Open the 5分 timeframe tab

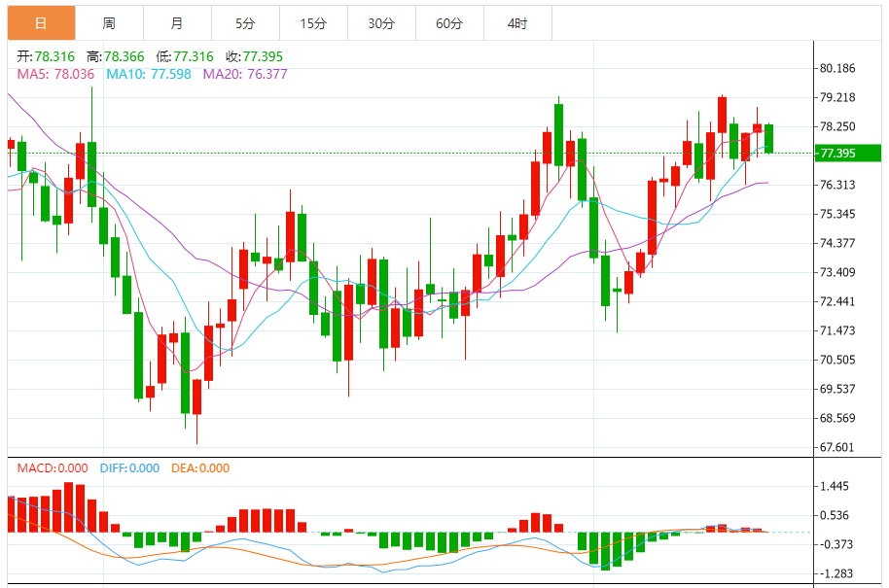point(245,23)
